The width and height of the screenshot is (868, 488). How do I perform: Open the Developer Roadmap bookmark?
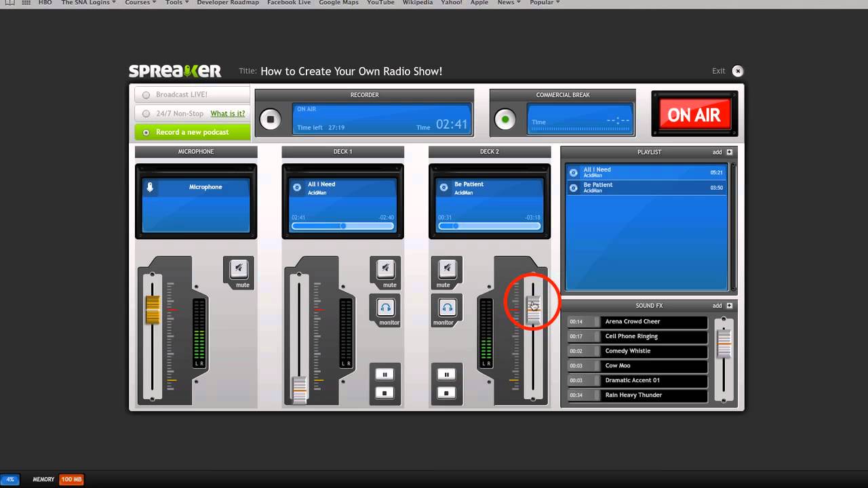(x=227, y=3)
